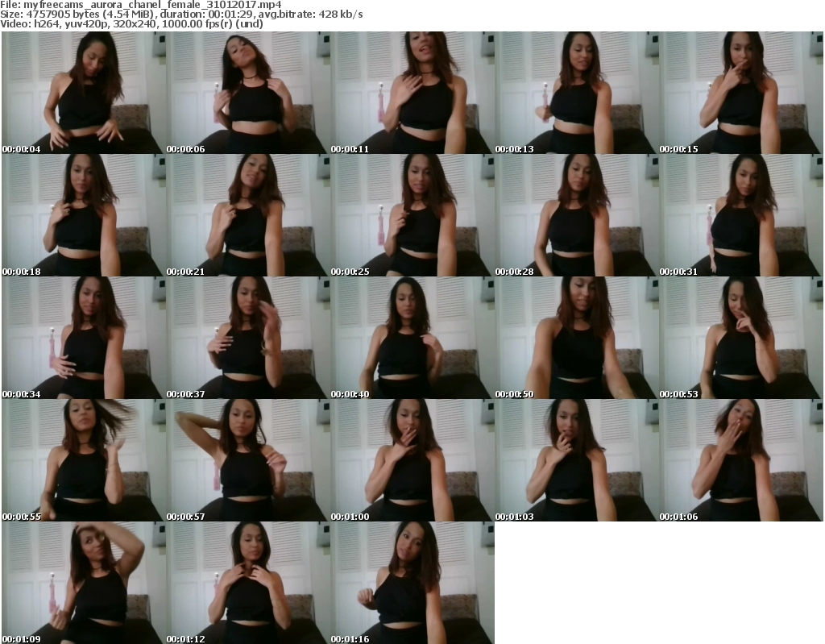Open the thumbnail stamped 00:00:21
825x644 pixels.
pyautogui.click(x=248, y=215)
